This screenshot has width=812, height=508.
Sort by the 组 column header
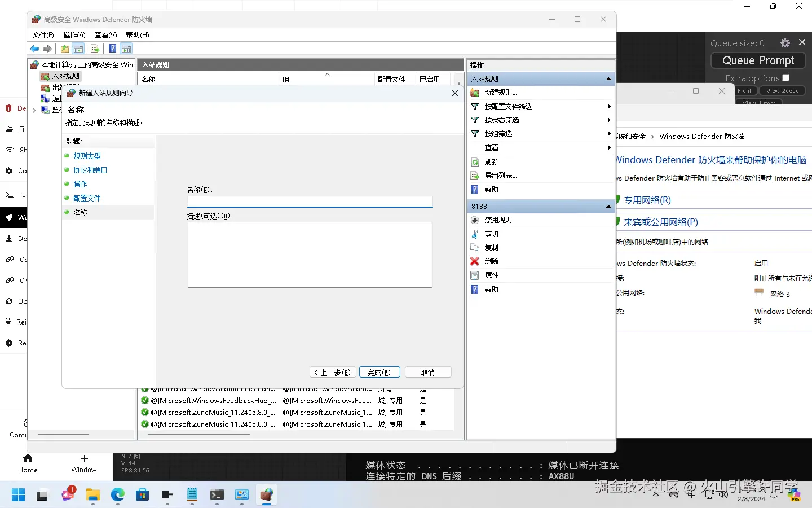click(327, 80)
